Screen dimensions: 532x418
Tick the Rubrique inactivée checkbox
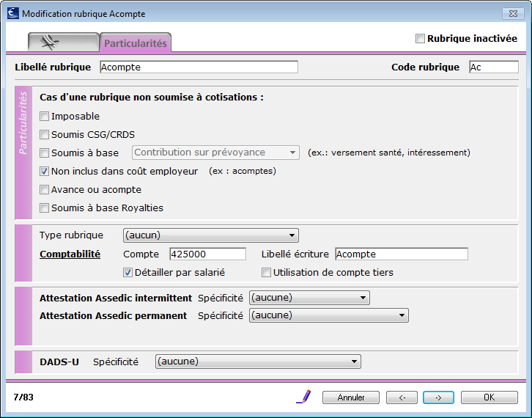pyautogui.click(x=420, y=39)
